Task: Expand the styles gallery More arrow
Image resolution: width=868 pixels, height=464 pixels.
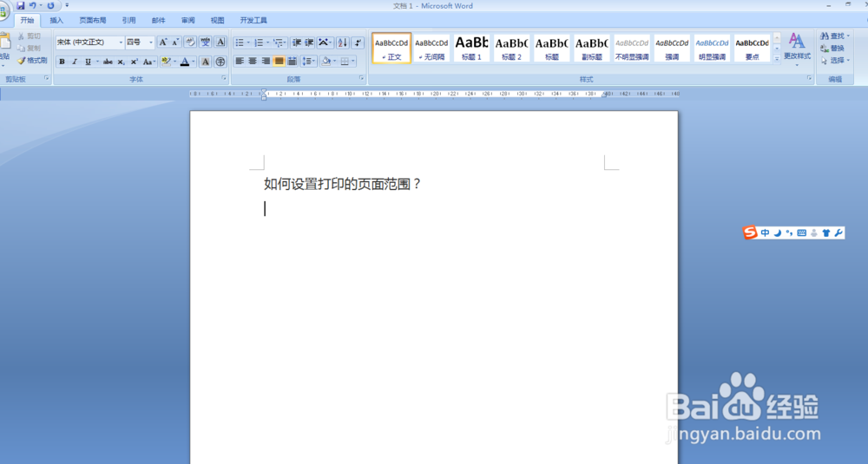Action: coord(777,59)
